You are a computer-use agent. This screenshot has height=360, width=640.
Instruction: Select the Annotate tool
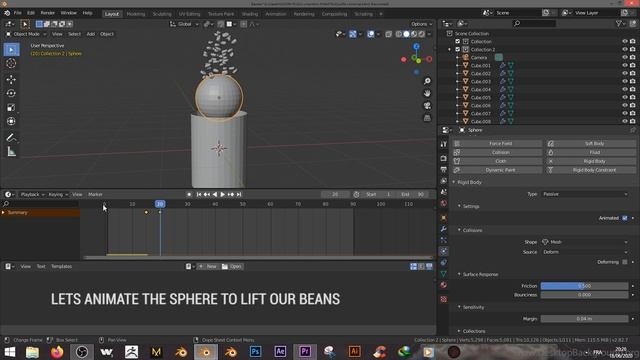11,138
